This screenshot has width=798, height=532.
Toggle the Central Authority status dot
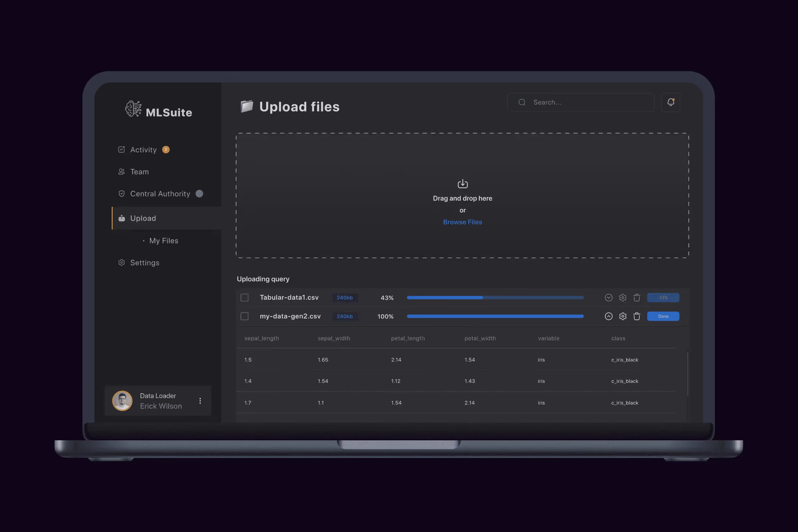tap(199, 194)
